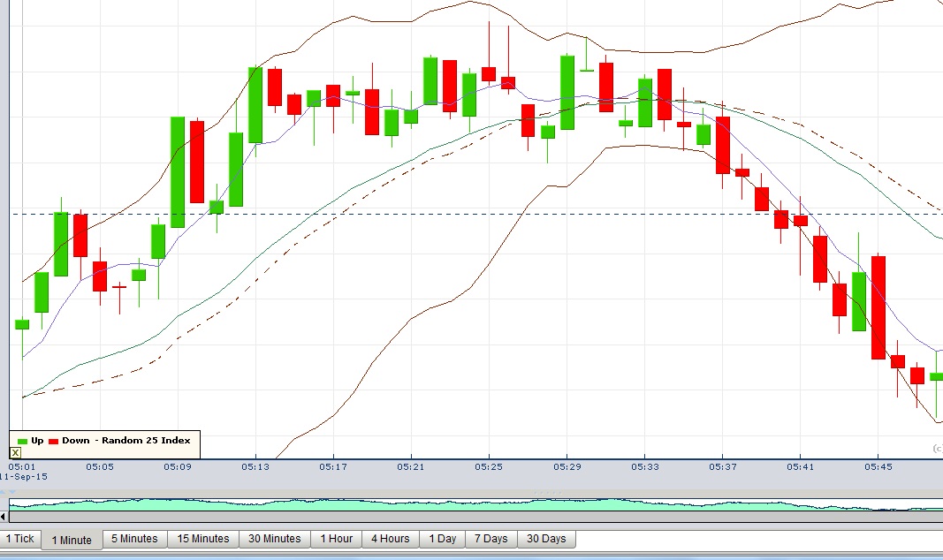This screenshot has height=560, width=943.
Task: Click the 05:45 time axis label
Action: pyautogui.click(x=878, y=466)
